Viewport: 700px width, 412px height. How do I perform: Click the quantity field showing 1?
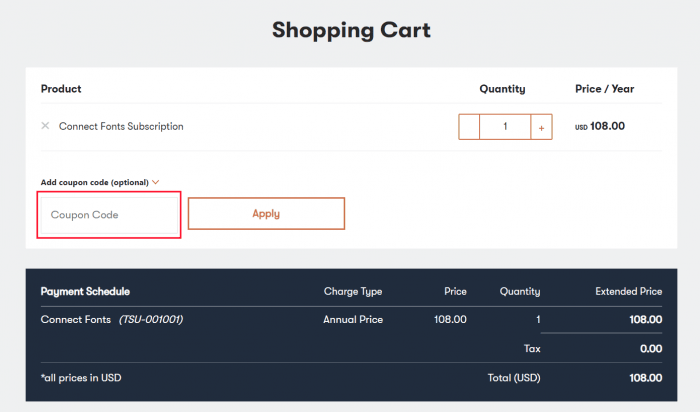pyautogui.click(x=505, y=127)
